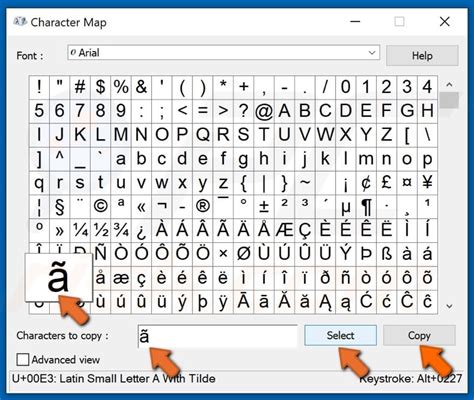Select the Æ ligature character
This screenshot has width=474, height=400.
pyautogui.click(x=284, y=231)
